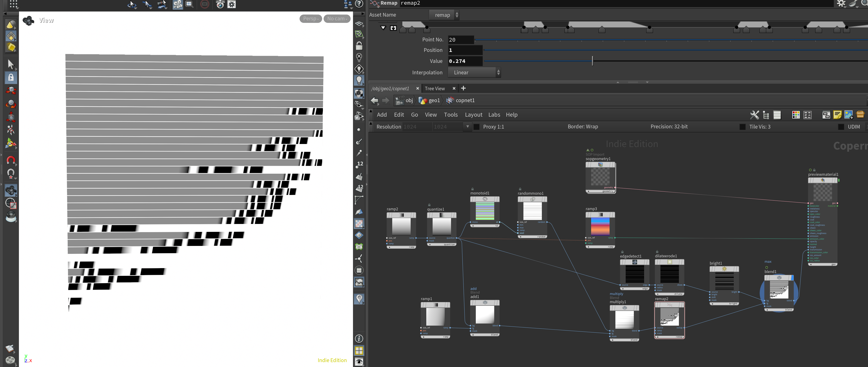Switch to the Tree View tab
Screen dimensions: 868x367
[x=434, y=88]
